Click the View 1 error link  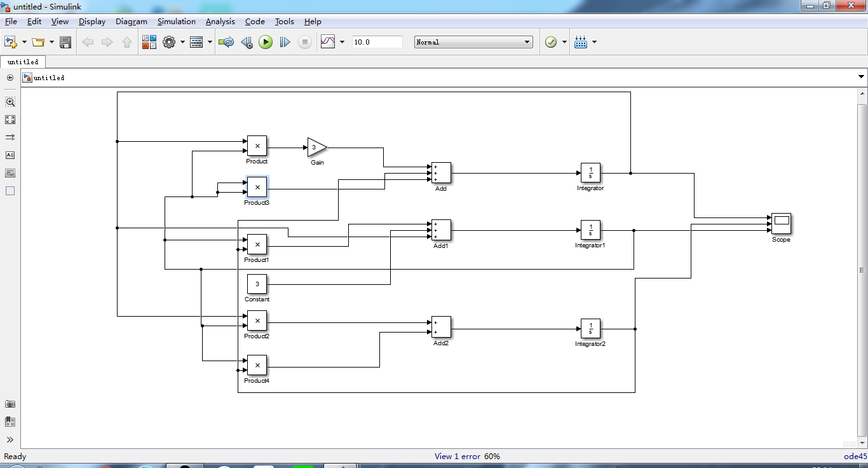pos(457,456)
